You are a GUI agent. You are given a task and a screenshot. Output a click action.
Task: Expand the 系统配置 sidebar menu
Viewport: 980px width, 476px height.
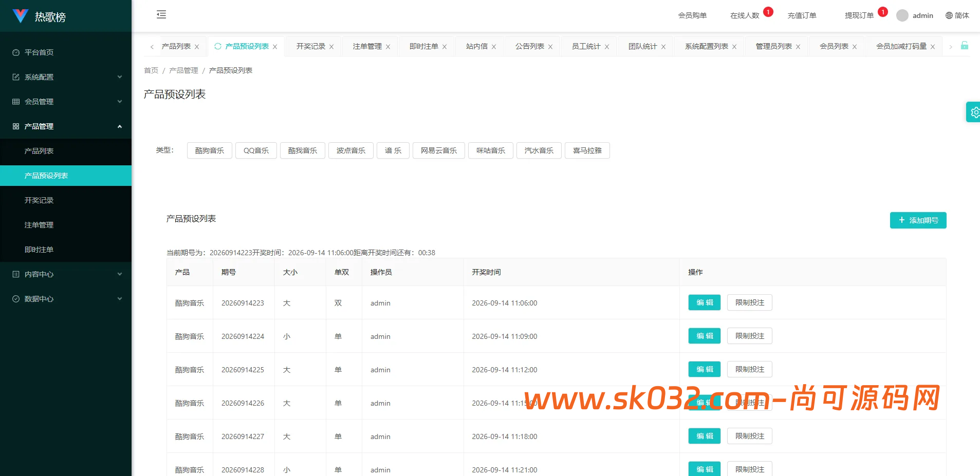[x=66, y=77]
